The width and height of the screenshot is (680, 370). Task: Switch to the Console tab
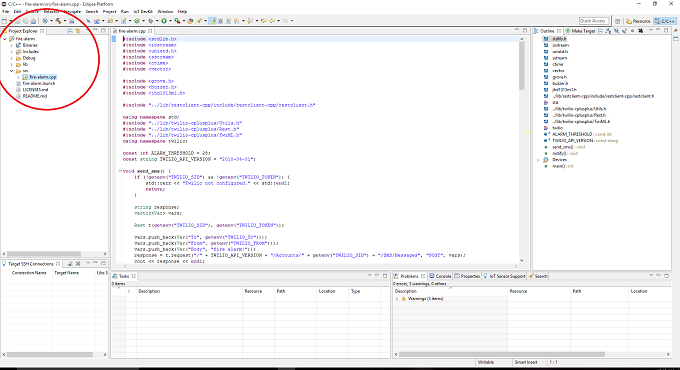pyautogui.click(x=440, y=276)
